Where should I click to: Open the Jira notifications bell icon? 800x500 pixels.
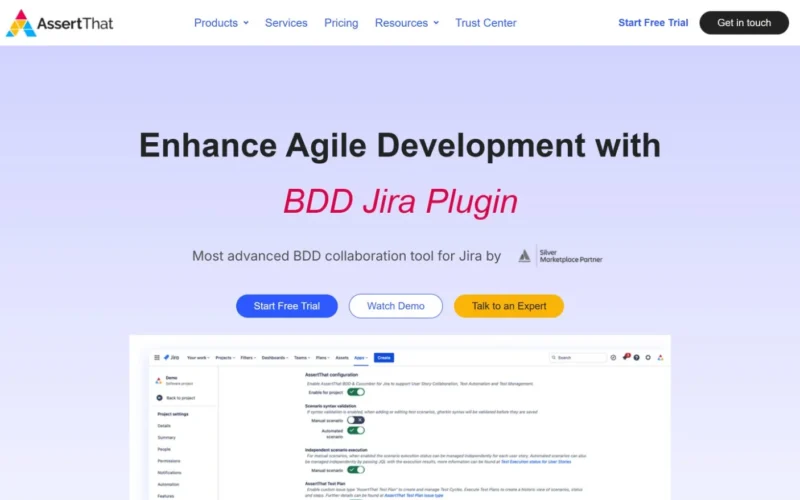point(626,357)
